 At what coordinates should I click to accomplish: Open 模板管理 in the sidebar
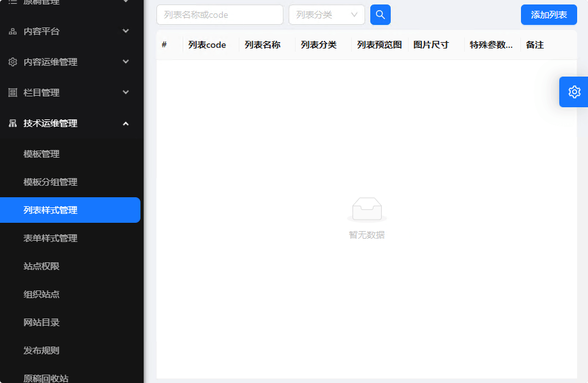pyautogui.click(x=41, y=154)
